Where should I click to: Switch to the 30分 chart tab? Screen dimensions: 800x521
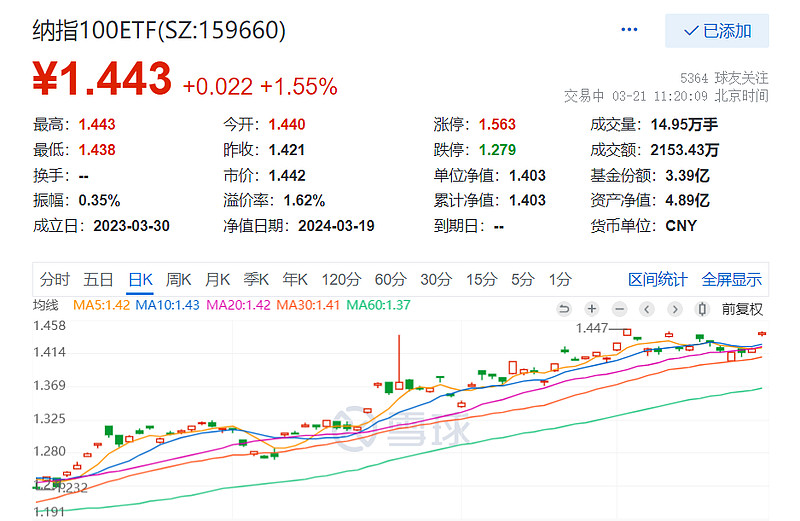pos(436,280)
